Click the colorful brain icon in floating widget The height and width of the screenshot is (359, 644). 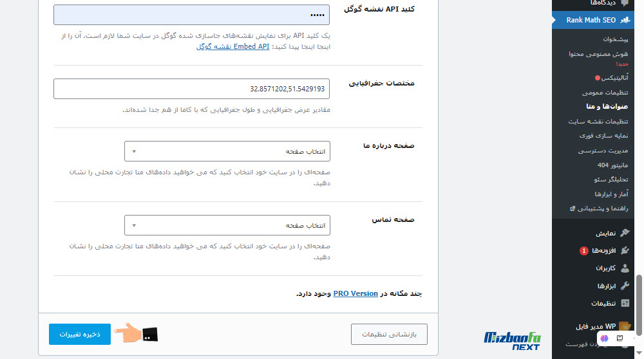604,338
